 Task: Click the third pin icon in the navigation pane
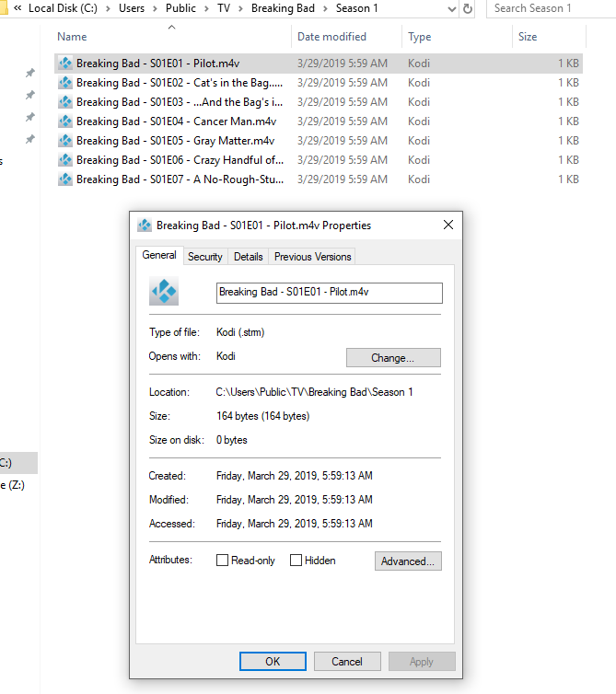[x=30, y=117]
